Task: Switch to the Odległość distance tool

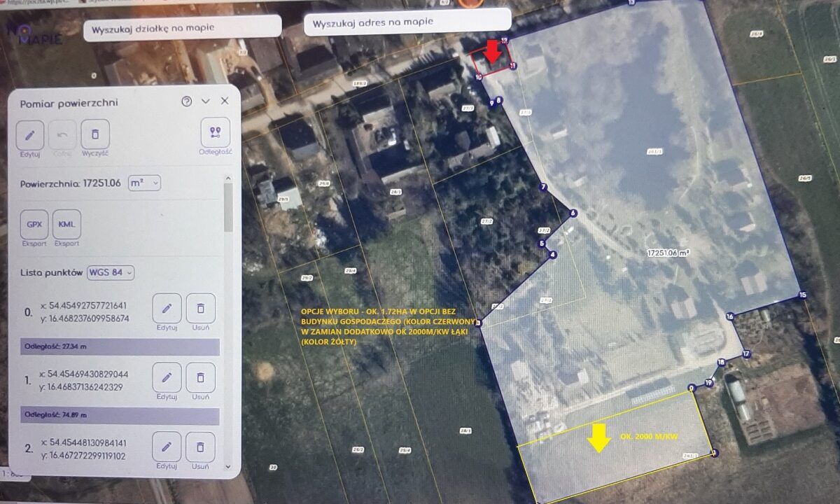Action: coord(215,132)
